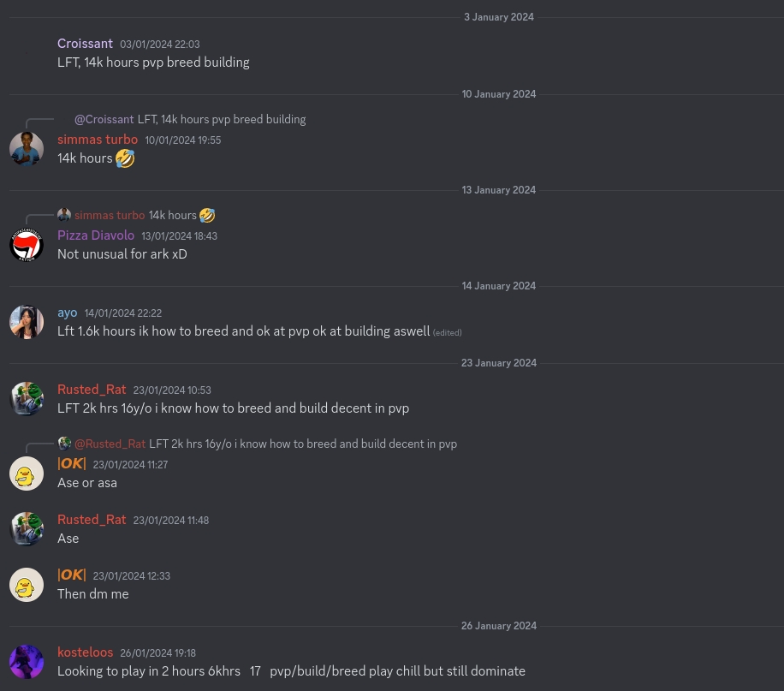
Task: Click the message text Ase or asa
Action: tap(87, 482)
